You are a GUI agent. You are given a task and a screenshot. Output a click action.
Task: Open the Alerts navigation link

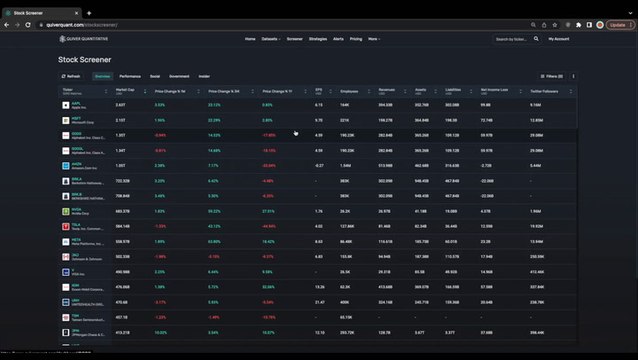338,39
